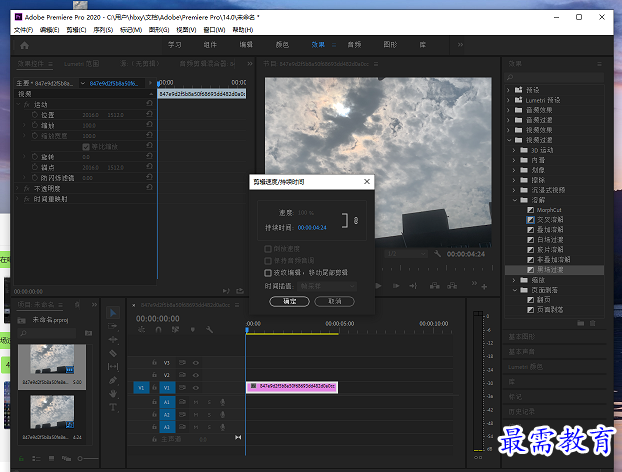Screen dimensions: 622x472
Task: Switch to Audio workspace tab
Action: tap(354, 45)
